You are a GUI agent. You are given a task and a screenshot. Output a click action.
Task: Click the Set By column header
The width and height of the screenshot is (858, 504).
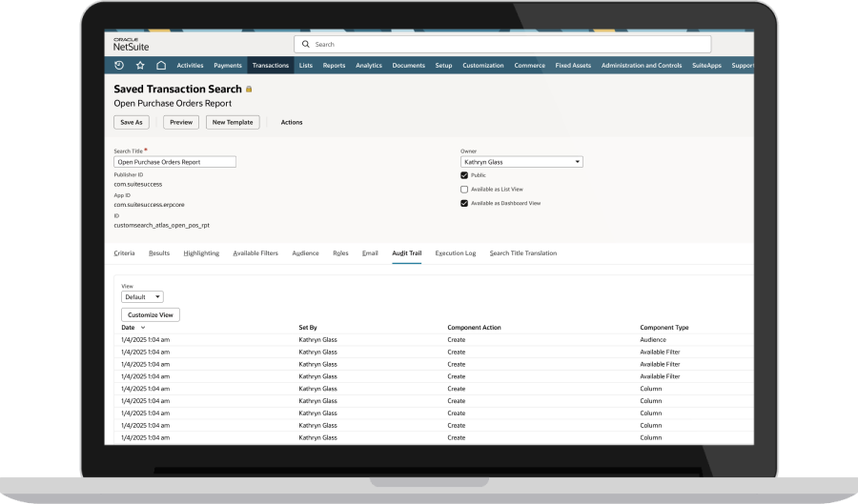pos(308,328)
